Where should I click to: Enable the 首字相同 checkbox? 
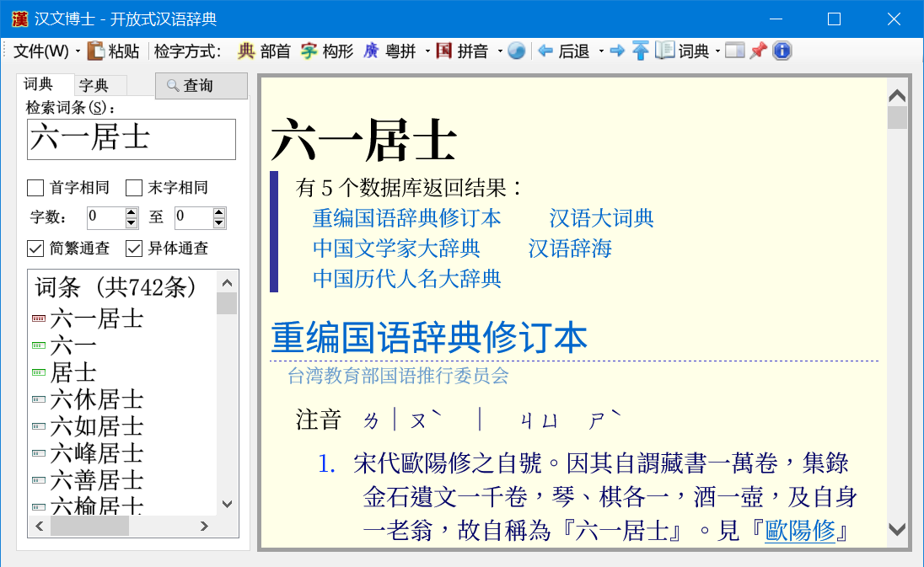tap(35, 188)
